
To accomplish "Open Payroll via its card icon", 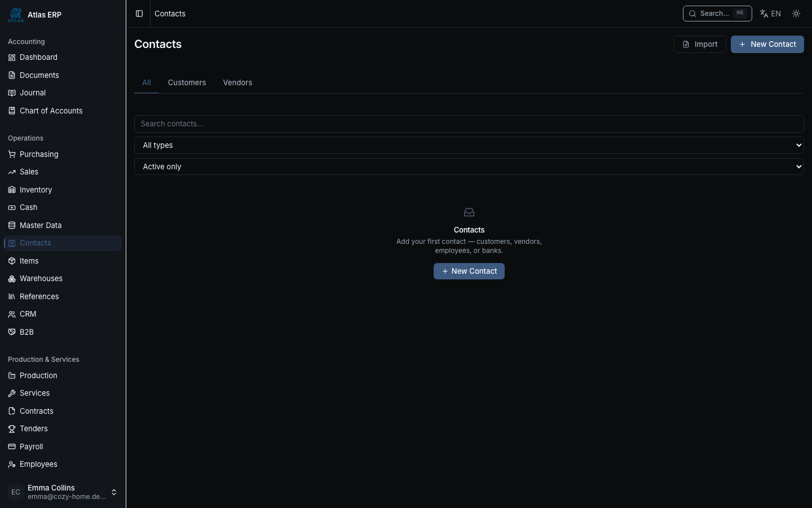I will pos(12,446).
